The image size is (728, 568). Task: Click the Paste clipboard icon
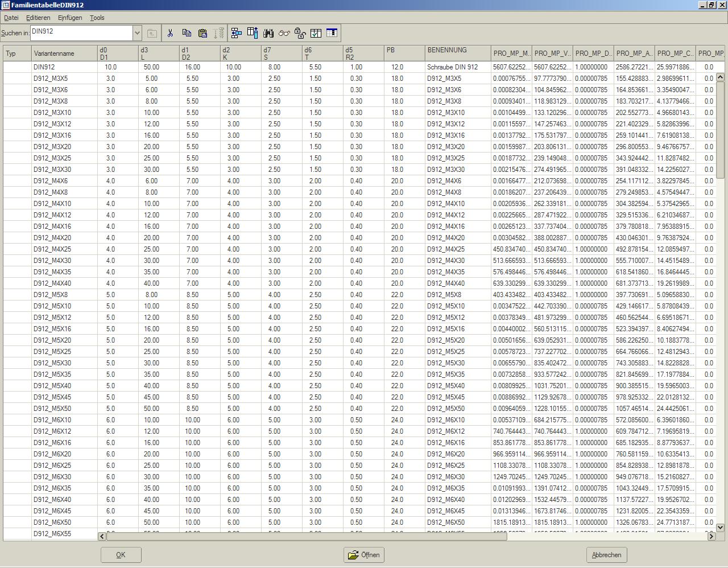(x=202, y=33)
